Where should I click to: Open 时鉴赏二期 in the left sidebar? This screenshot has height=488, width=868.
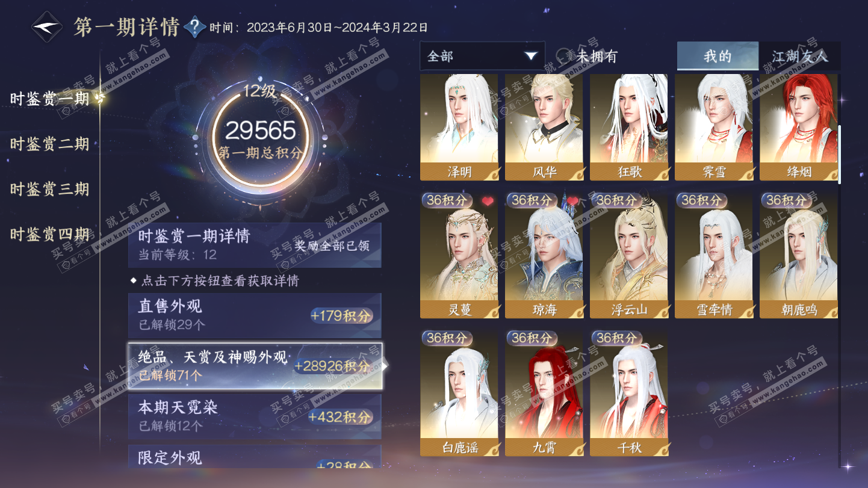(49, 144)
